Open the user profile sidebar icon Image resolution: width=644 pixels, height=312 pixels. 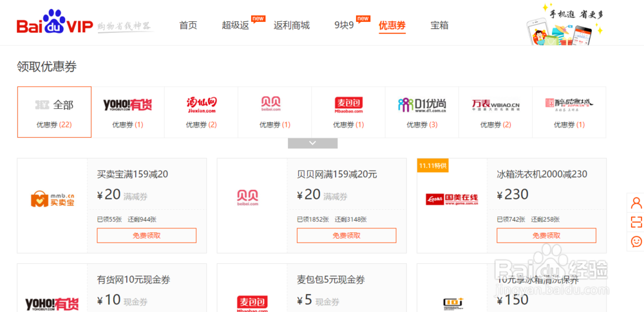pyautogui.click(x=636, y=203)
